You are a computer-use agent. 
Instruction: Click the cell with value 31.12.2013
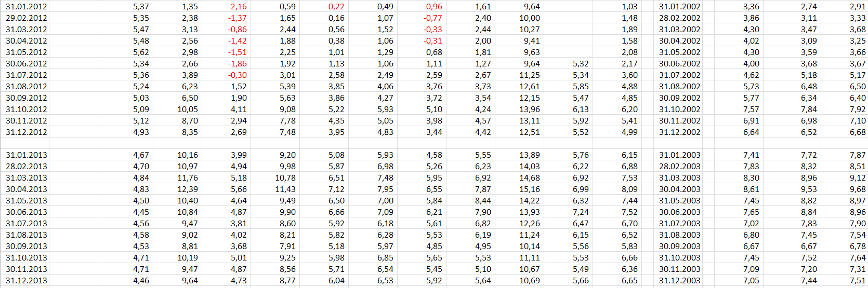pos(26,281)
